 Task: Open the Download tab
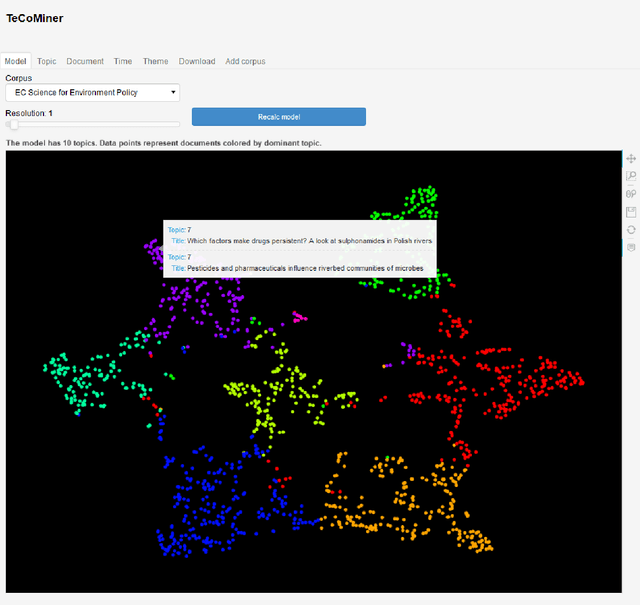point(197,61)
